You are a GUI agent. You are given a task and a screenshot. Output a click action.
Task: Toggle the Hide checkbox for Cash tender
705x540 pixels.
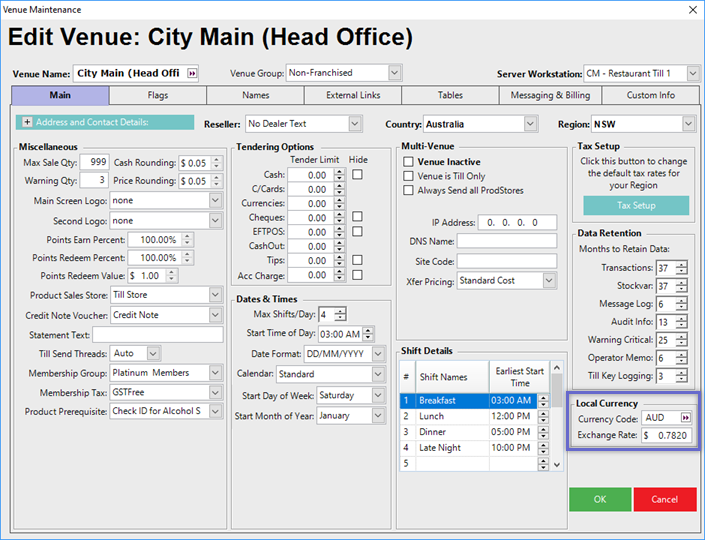point(357,174)
